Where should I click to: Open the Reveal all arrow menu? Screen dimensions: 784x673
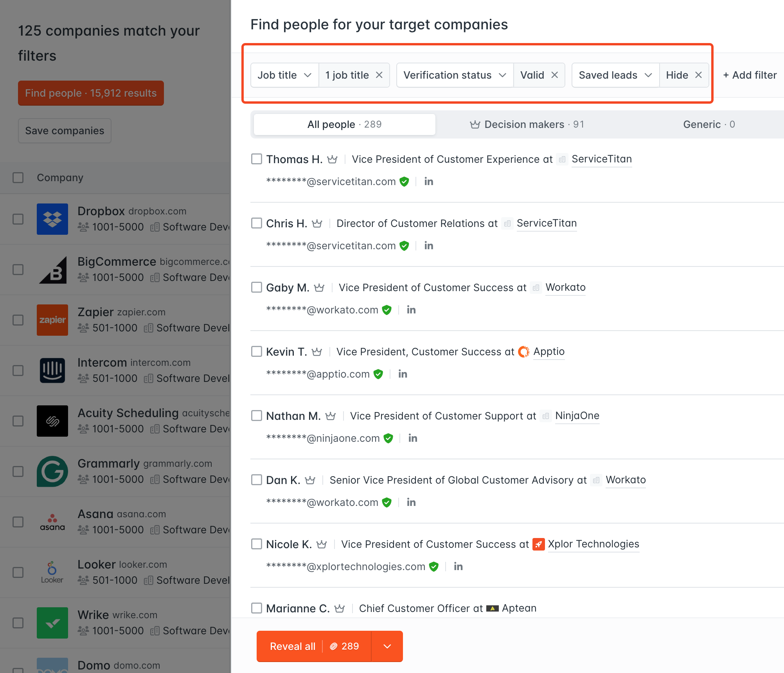coord(387,646)
